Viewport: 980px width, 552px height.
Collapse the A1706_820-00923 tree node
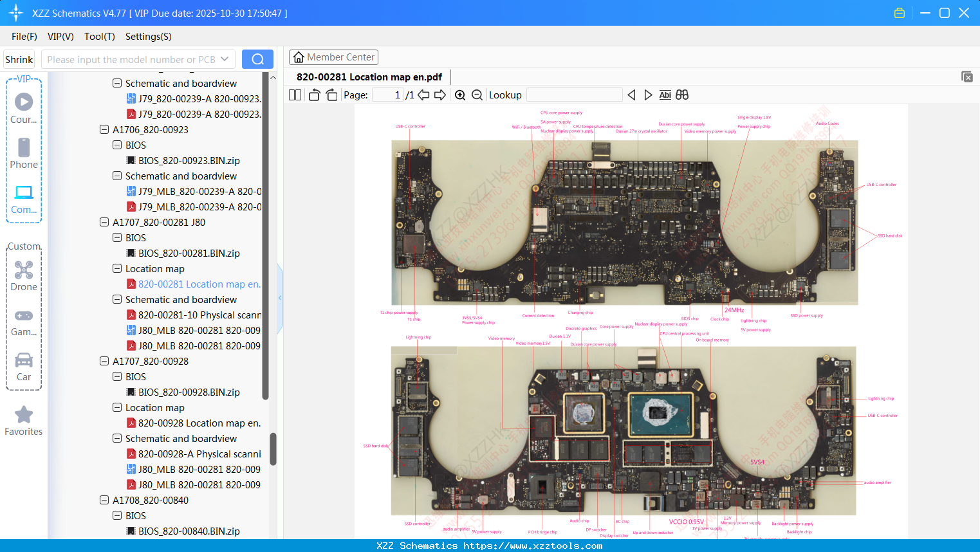104,130
